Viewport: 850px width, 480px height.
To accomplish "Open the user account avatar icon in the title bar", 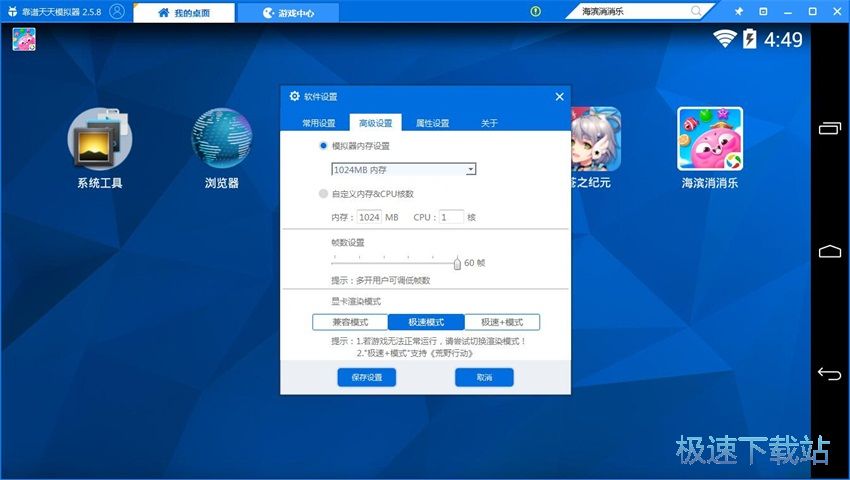I will [x=117, y=11].
